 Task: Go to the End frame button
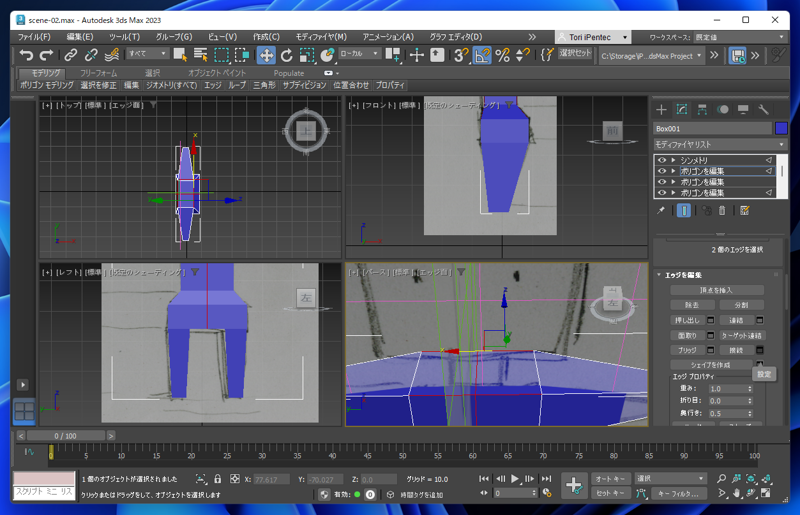[546, 479]
